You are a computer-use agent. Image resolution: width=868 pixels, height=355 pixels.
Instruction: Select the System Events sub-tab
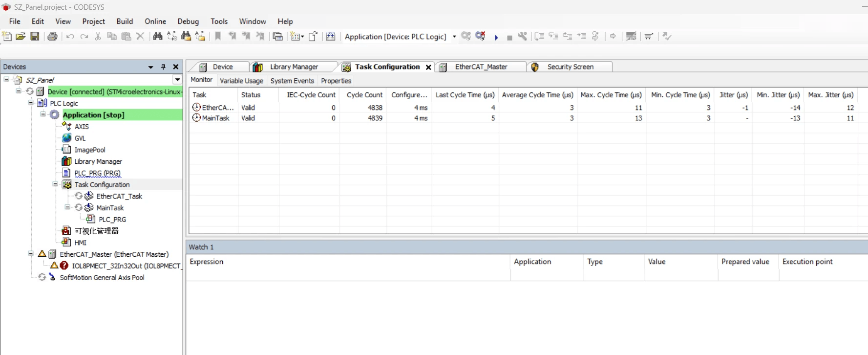click(x=292, y=81)
